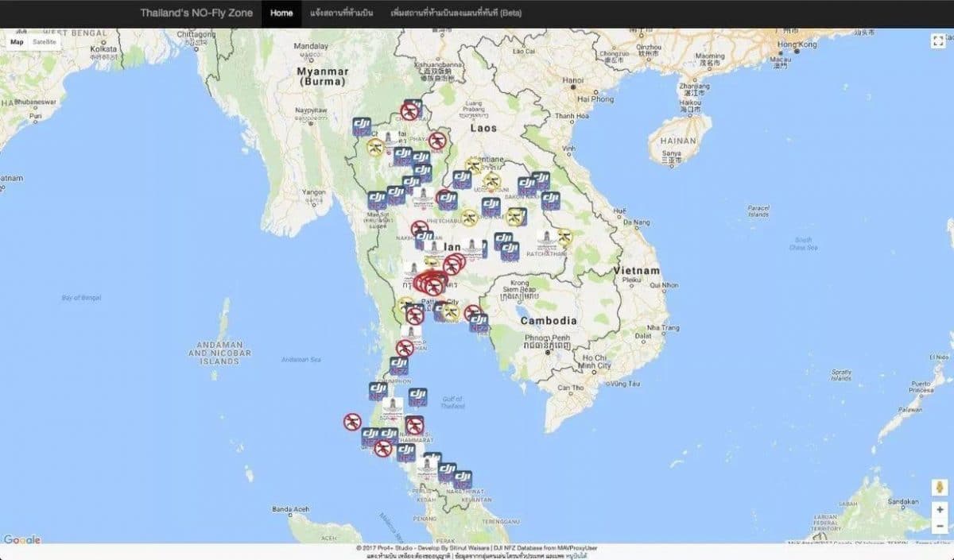Zoom out with the map minus button
Screen dimensions: 954x560
[x=939, y=526]
